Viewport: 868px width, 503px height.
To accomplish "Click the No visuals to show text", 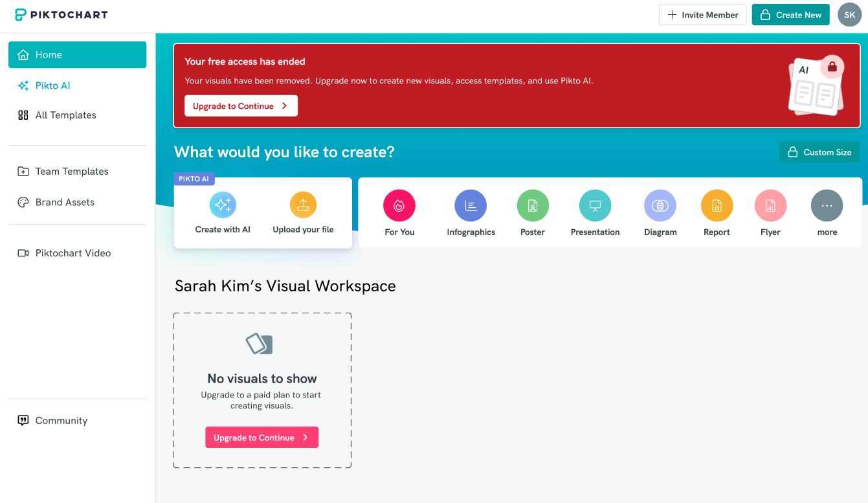I will (262, 379).
